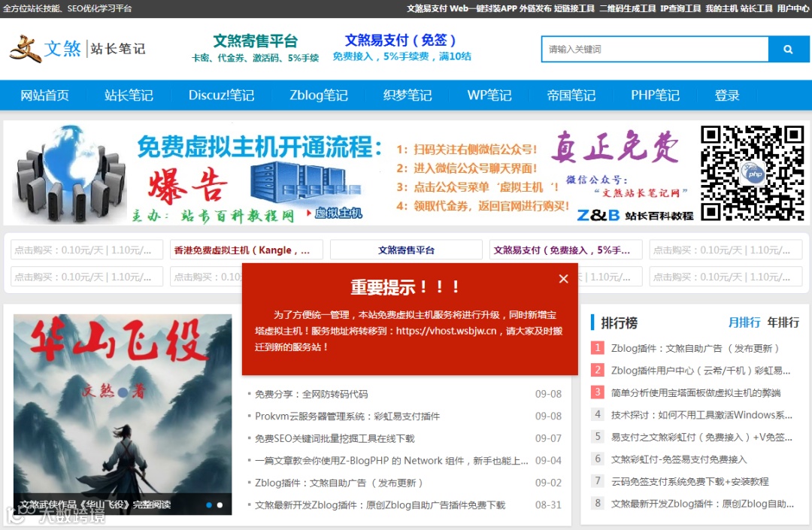The image size is (812, 530).
Task: Open Web一键封装APP in the top bar
Action: [483, 8]
